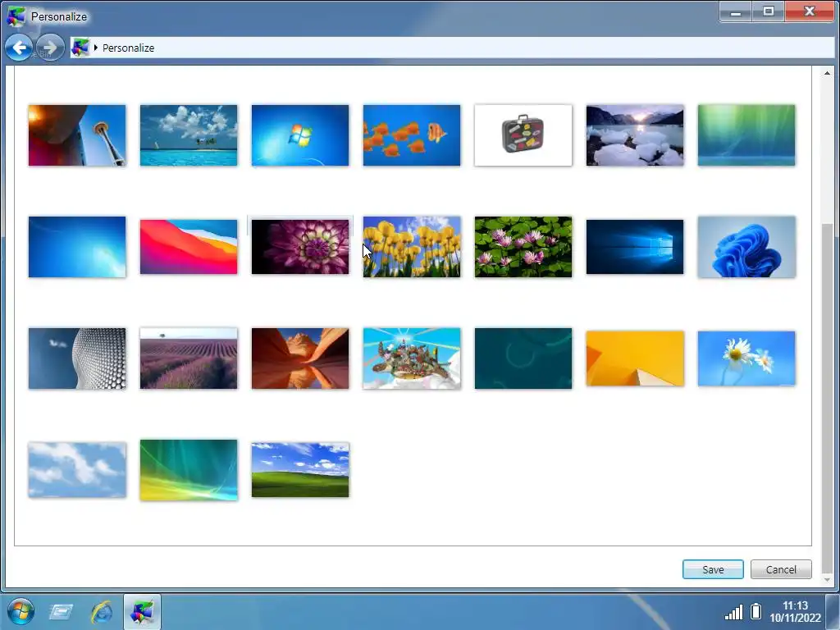This screenshot has height=630, width=840.
Task: Click the Forward navigation arrow
Action: pyautogui.click(x=50, y=48)
